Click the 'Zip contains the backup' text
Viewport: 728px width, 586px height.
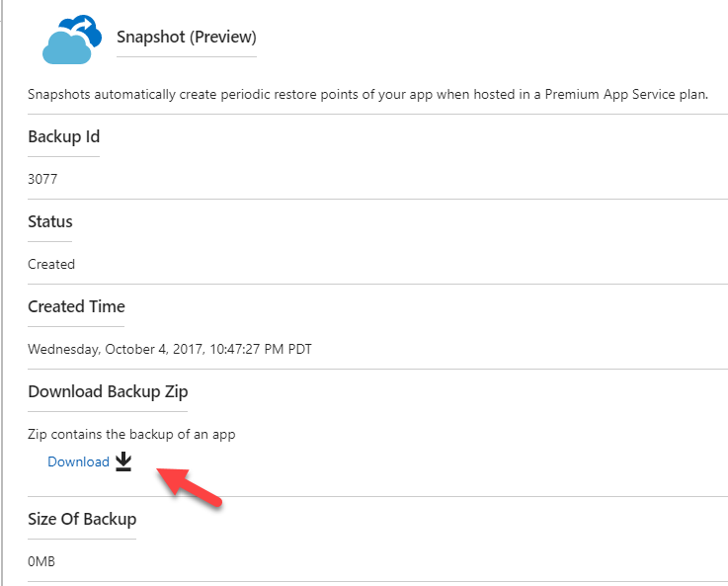pos(131,434)
